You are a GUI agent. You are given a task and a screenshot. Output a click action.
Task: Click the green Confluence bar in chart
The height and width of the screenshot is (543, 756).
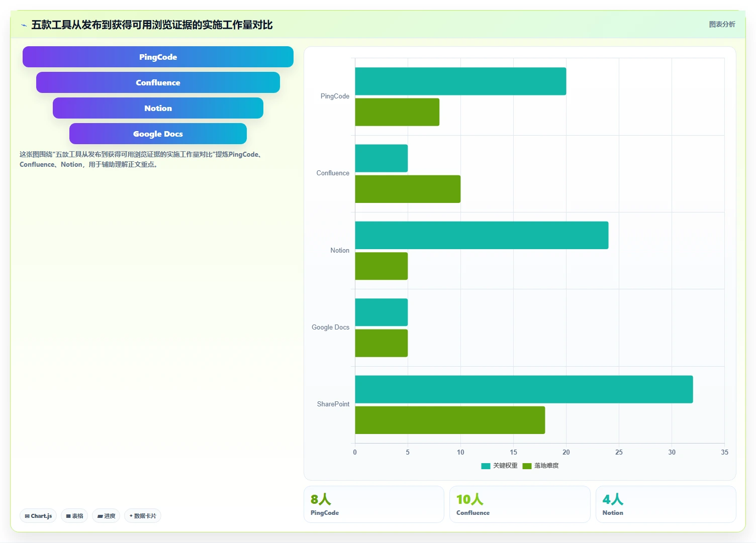pyautogui.click(x=408, y=189)
